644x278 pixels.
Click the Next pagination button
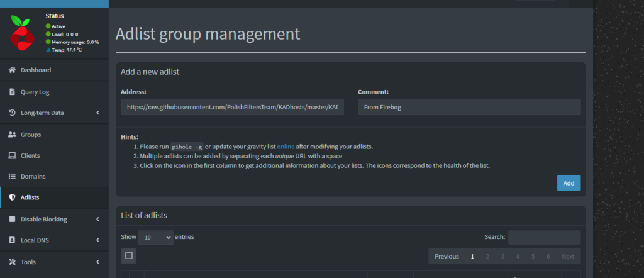(568, 257)
